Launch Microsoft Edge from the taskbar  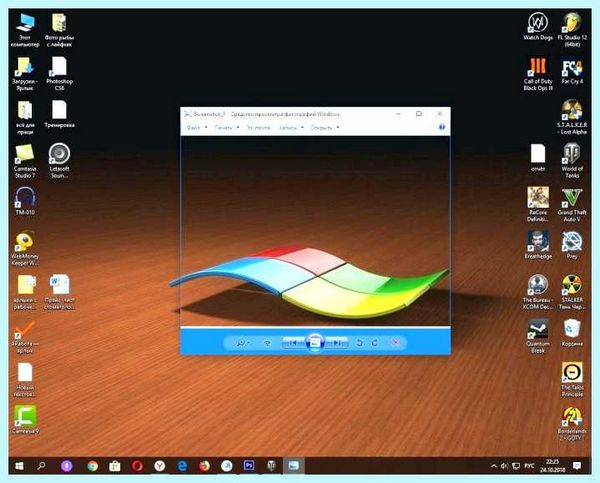pos(182,466)
